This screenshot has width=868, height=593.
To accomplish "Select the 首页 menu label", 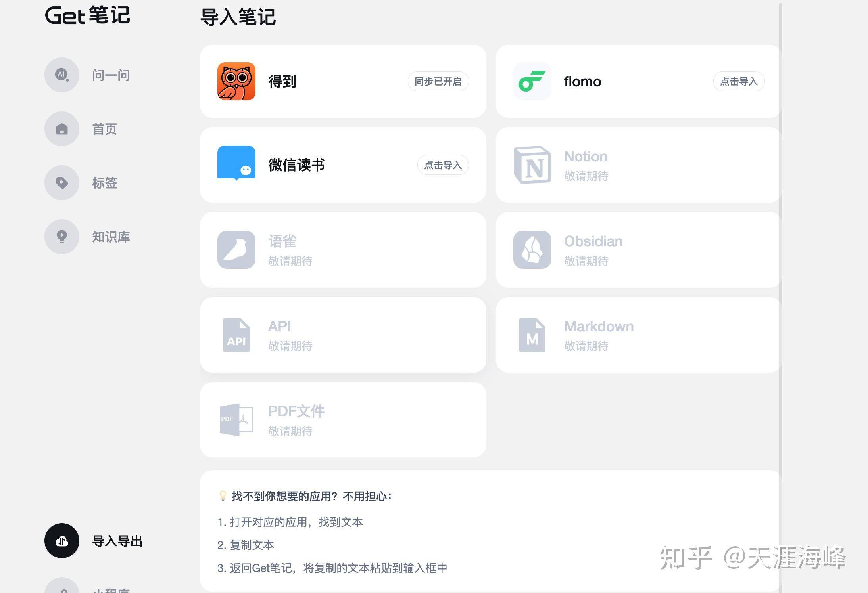I will pyautogui.click(x=105, y=129).
